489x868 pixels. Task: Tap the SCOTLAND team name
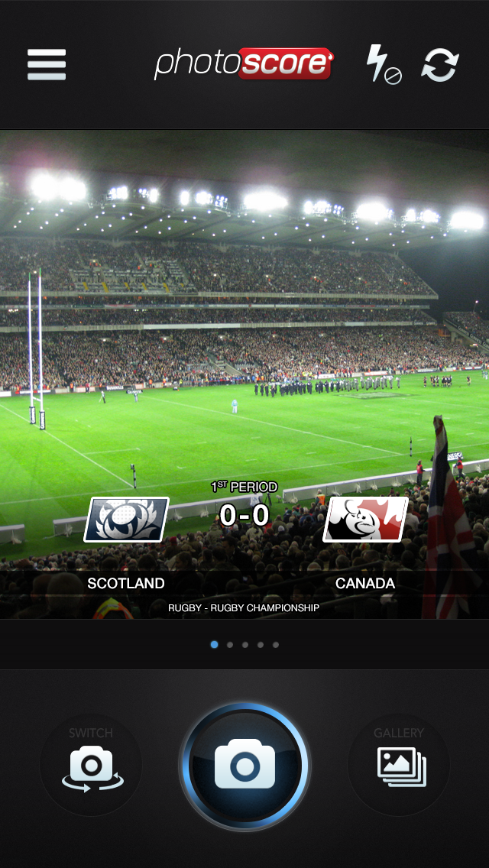pyautogui.click(x=126, y=584)
